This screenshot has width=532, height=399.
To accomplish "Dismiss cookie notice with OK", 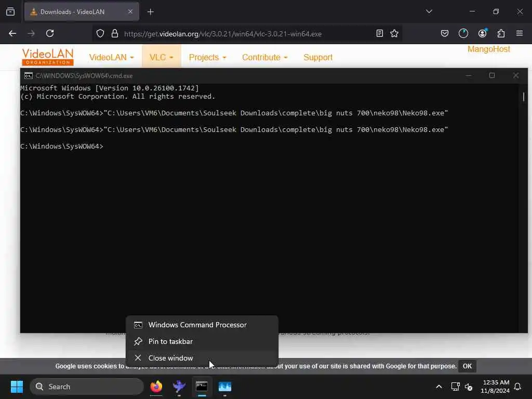I will pos(467,366).
